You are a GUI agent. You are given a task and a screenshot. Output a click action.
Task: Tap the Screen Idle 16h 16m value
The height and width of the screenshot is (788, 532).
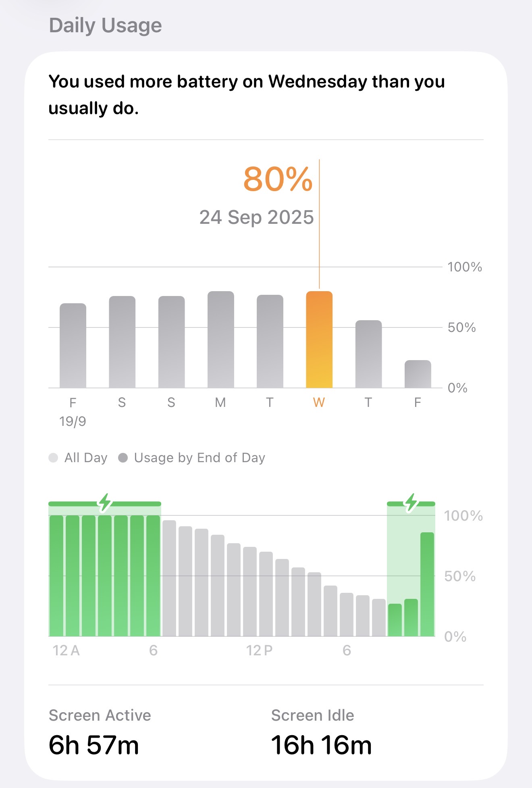321,745
